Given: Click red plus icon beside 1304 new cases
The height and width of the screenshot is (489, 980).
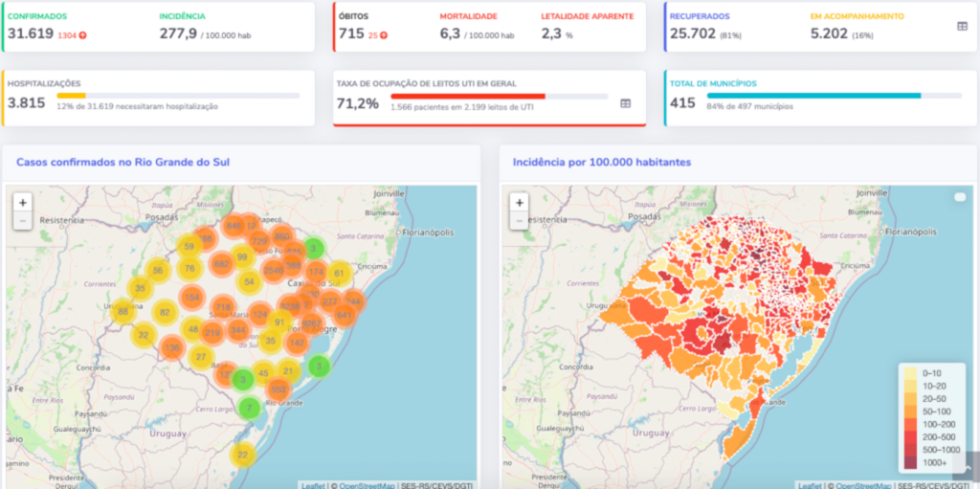Looking at the screenshot, I should [83, 35].
